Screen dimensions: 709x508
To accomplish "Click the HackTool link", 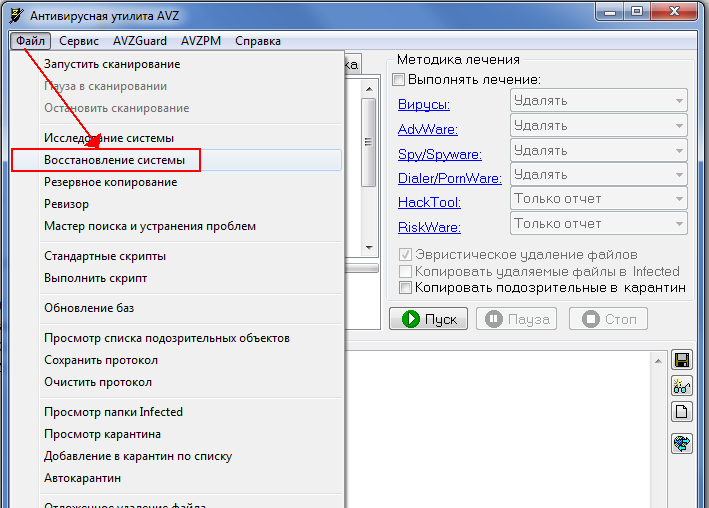I will click(x=430, y=202).
